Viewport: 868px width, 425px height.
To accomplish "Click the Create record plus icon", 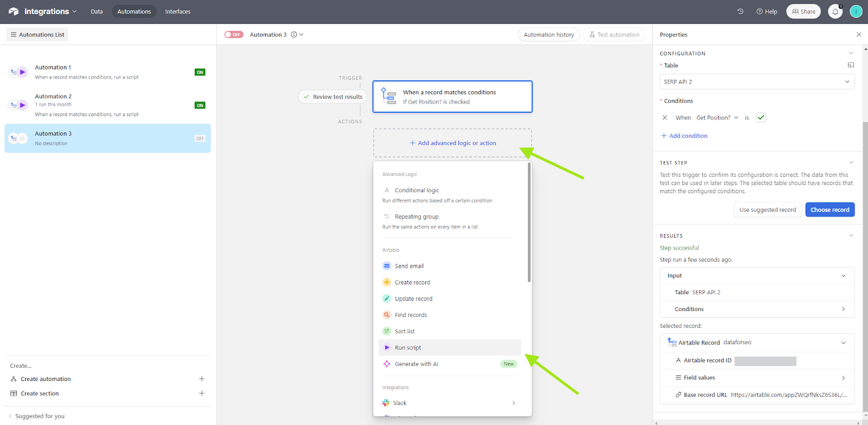I will (387, 282).
